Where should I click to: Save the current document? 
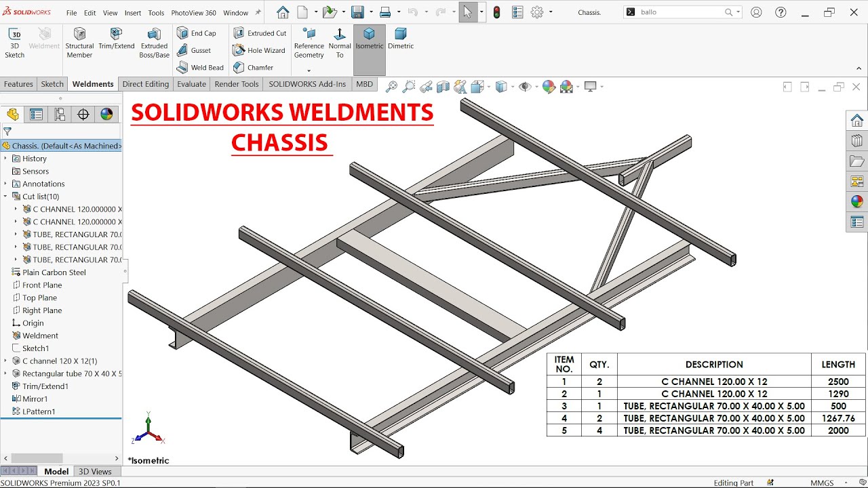(x=357, y=12)
